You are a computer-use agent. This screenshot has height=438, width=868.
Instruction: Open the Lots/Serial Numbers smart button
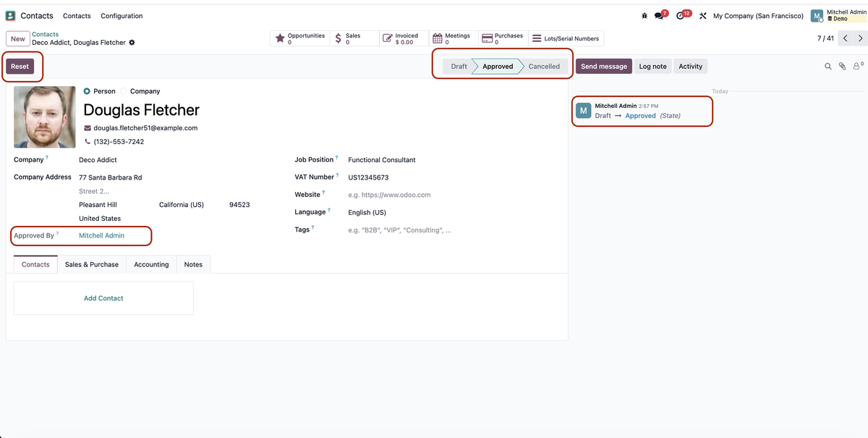tap(535, 38)
